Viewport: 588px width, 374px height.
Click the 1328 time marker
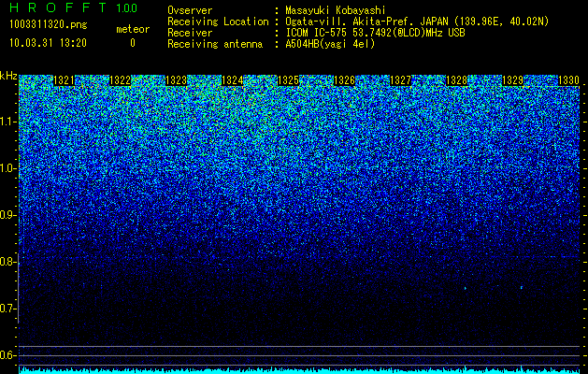(457, 80)
